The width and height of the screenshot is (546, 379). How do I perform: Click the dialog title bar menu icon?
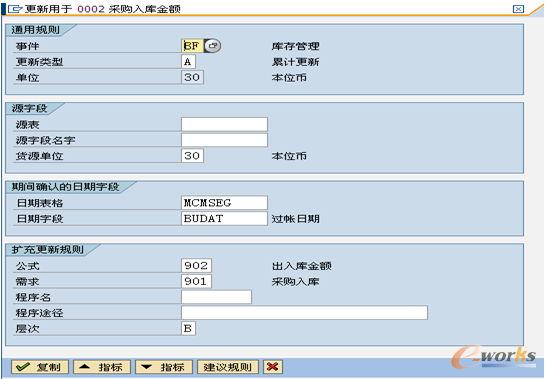[15, 9]
